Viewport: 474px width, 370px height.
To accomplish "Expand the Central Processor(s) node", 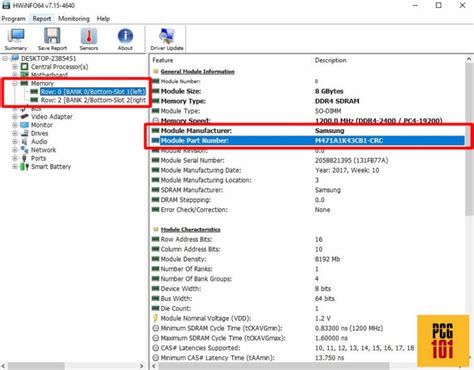I will coord(15,67).
